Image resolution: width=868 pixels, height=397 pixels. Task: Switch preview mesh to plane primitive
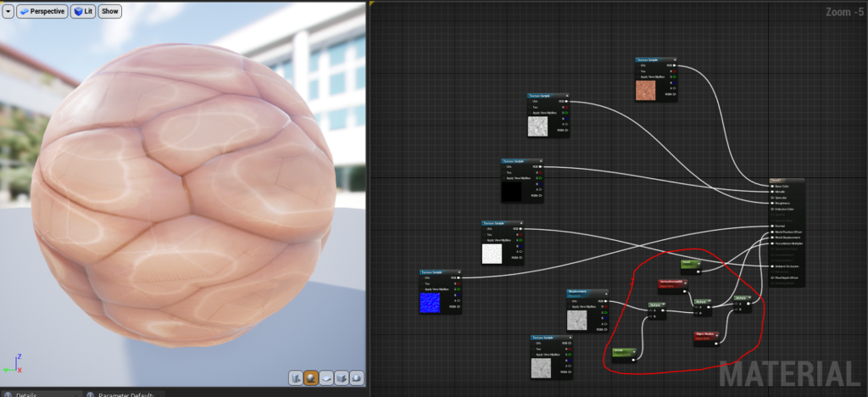pyautogui.click(x=326, y=377)
